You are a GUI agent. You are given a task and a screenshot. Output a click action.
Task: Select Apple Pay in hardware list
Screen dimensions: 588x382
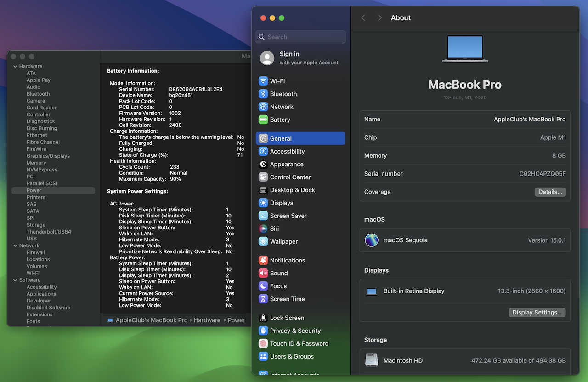point(39,80)
